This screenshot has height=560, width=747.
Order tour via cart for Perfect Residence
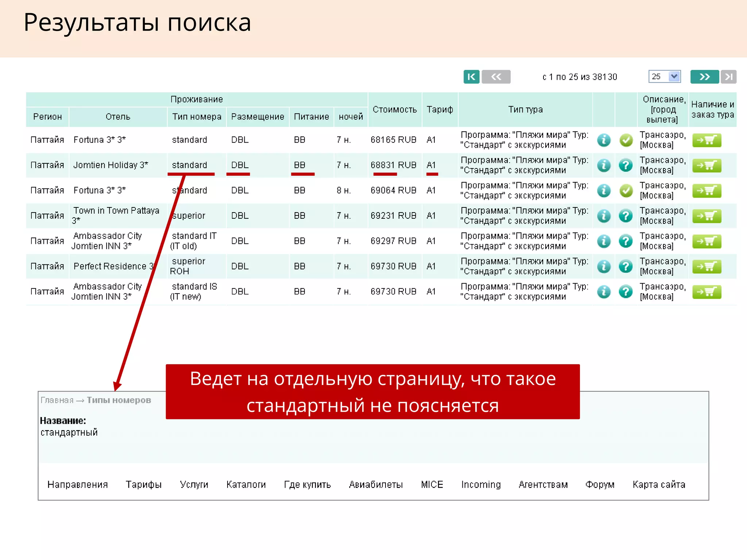[x=707, y=267]
